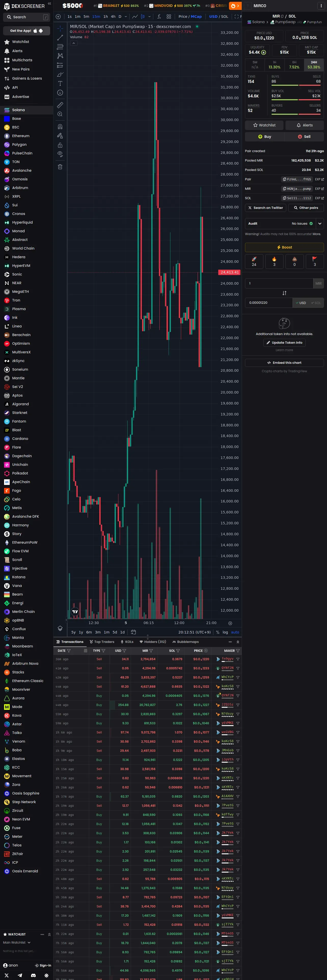Image resolution: width=327 pixels, height=980 pixels.
Task: Select the long position prediction tool
Action: (x=60, y=65)
